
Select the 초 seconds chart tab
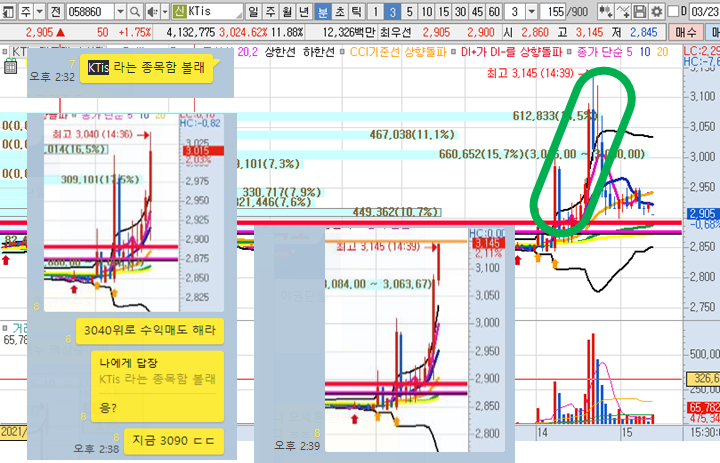[x=340, y=11]
